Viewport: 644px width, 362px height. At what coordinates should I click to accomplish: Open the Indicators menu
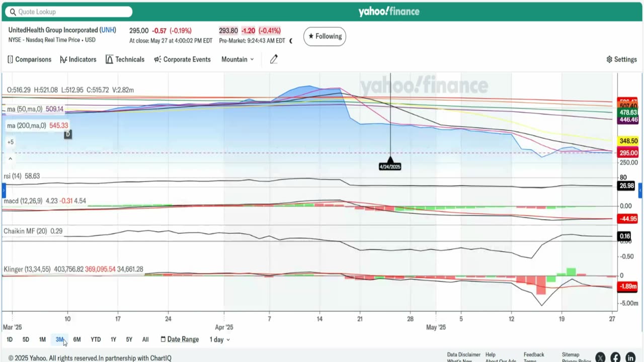78,59
